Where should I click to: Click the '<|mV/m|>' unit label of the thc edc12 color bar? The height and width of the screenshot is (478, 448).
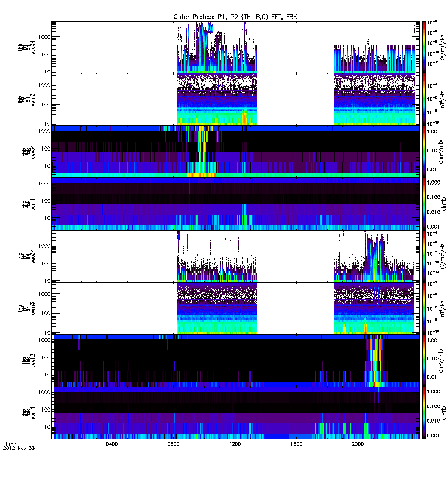(441, 360)
